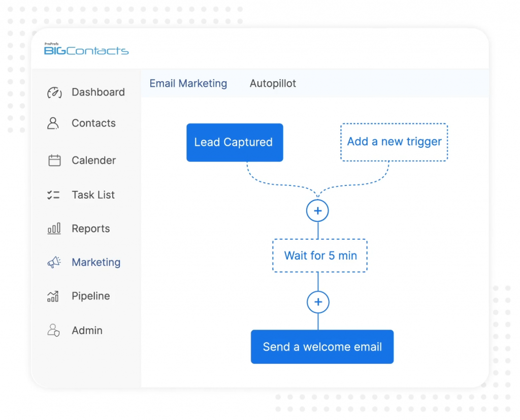Open the Dashboard menu item
Screen dimensions: 520x420
98,92
